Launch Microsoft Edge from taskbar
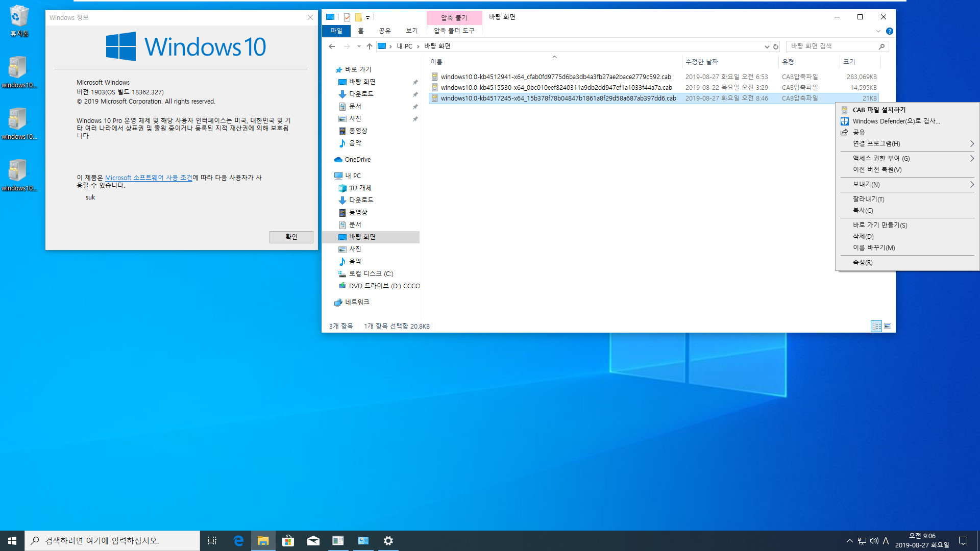 tap(238, 541)
